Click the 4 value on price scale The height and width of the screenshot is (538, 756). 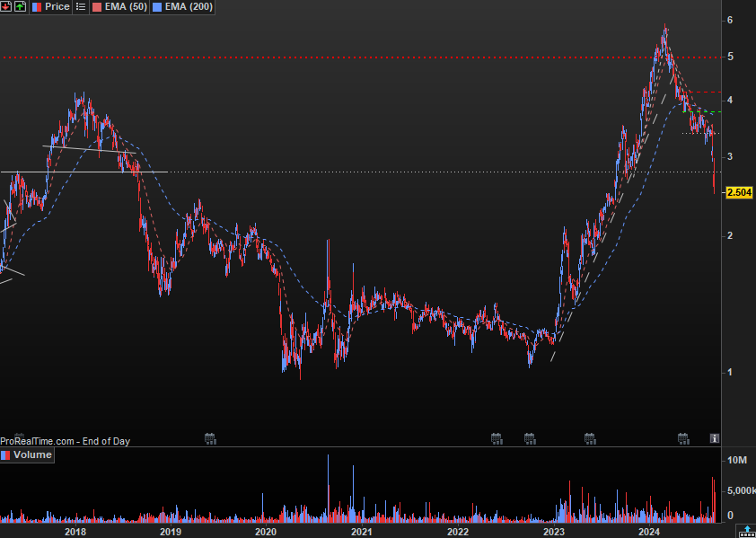point(730,100)
